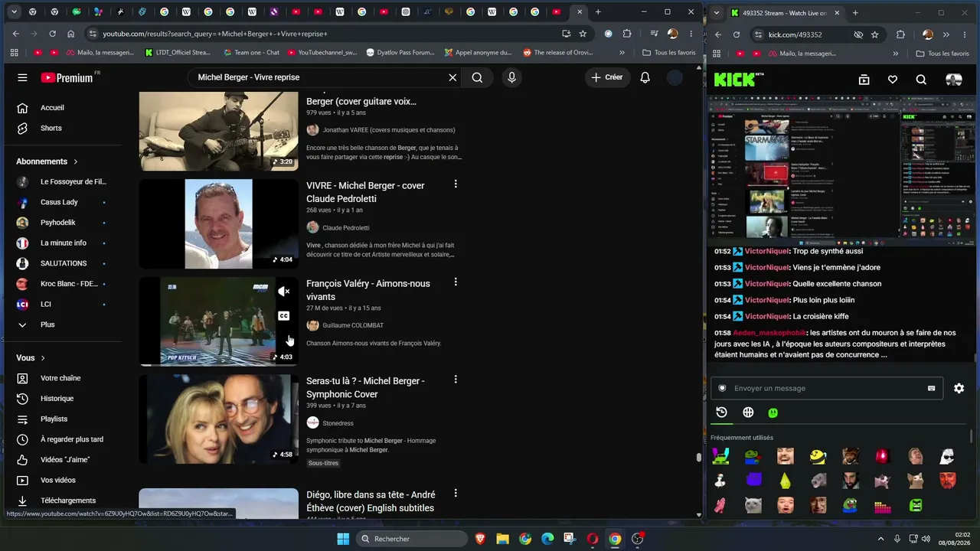The height and width of the screenshot is (551, 980).
Task: Bookmark the Kick page with star
Action: (874, 34)
